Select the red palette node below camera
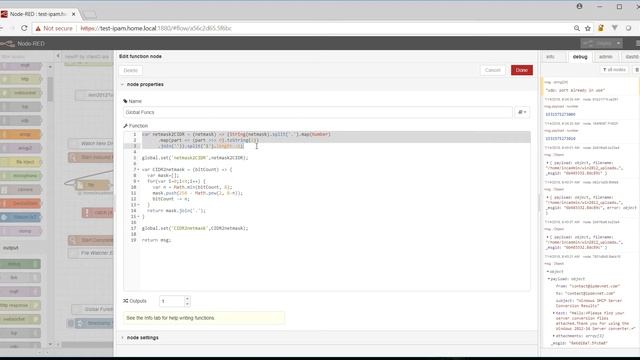This screenshot has height=360, width=640. pos(21,204)
